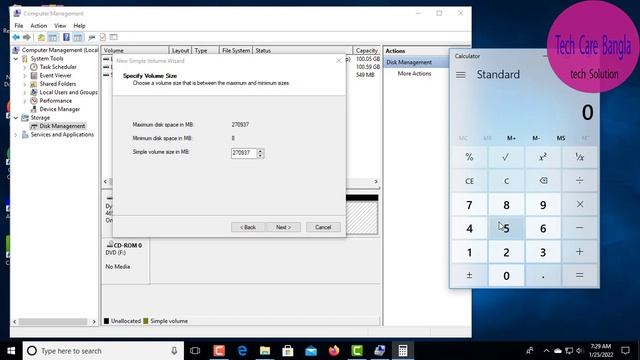
Task: Open Task View on the taskbar
Action: click(195, 351)
